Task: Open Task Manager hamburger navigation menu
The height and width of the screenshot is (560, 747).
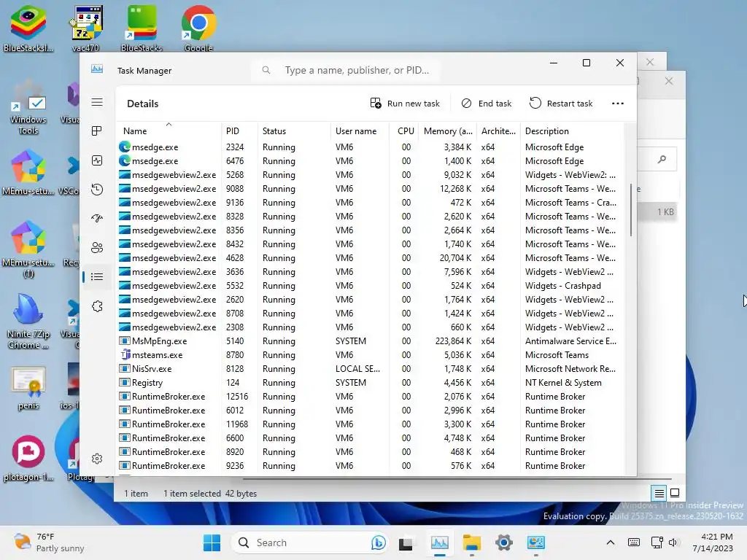Action: click(97, 102)
